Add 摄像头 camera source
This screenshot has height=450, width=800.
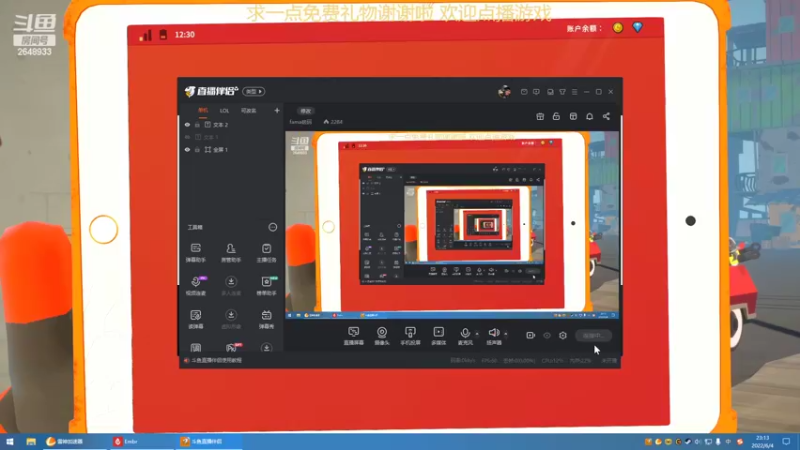coord(382,336)
